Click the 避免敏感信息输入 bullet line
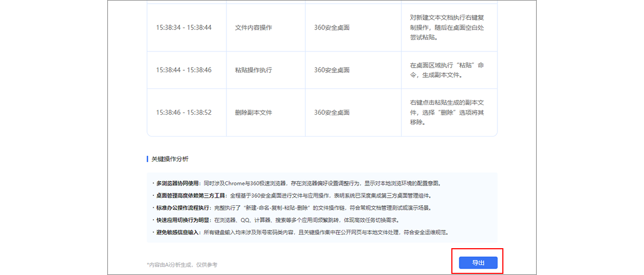Viewport: 644px width, 275px height. 300,233
